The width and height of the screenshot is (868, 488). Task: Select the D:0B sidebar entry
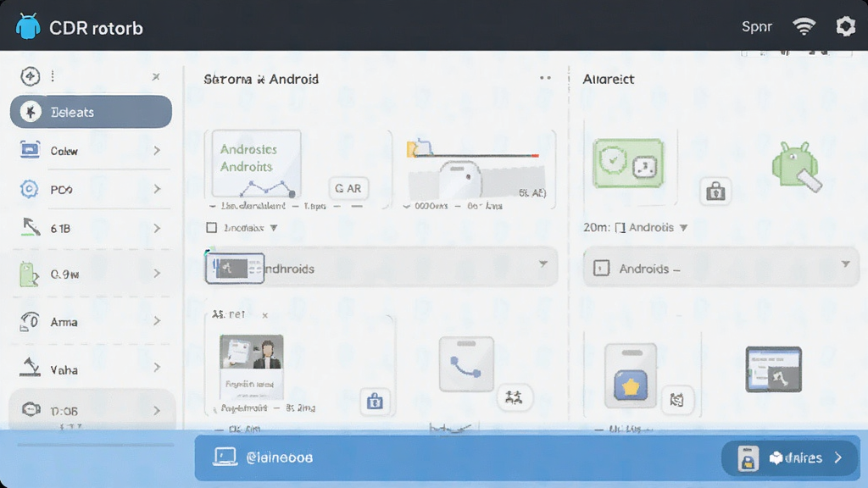coord(92,410)
